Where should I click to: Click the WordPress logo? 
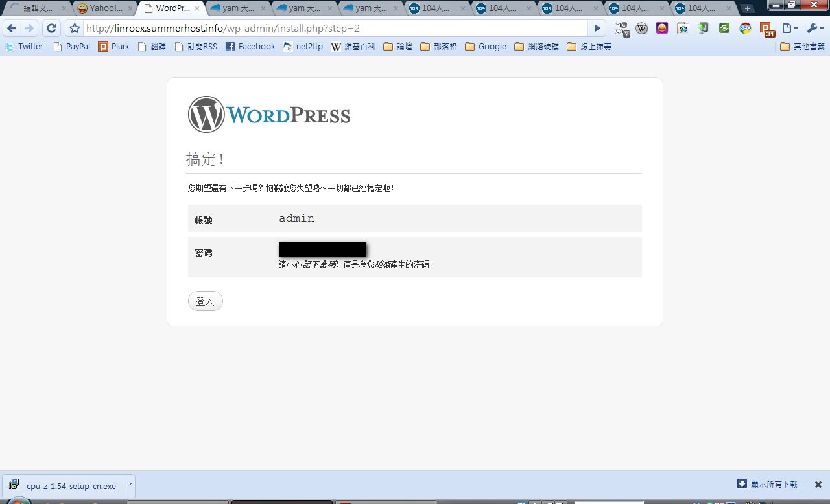269,115
